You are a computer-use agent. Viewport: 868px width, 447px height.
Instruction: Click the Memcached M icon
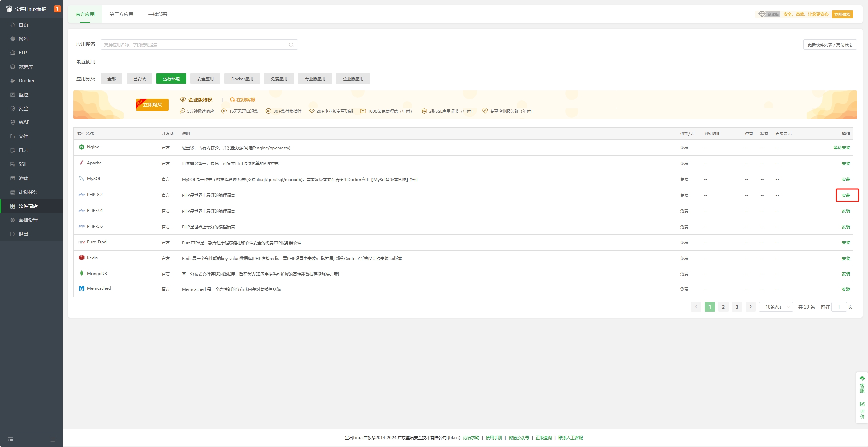click(82, 288)
